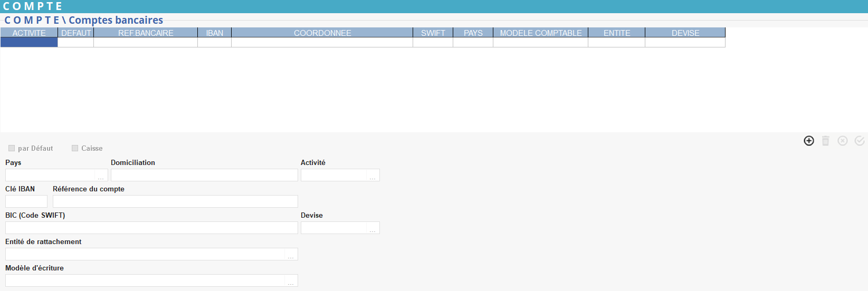Click the IBAN column header
868x291 pixels.
click(214, 33)
